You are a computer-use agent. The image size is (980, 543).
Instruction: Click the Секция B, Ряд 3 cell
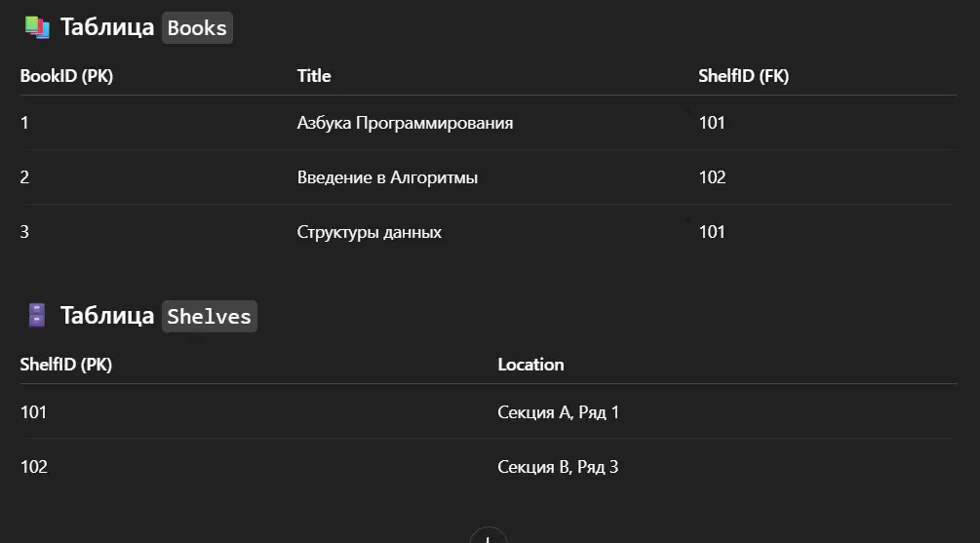(x=558, y=467)
